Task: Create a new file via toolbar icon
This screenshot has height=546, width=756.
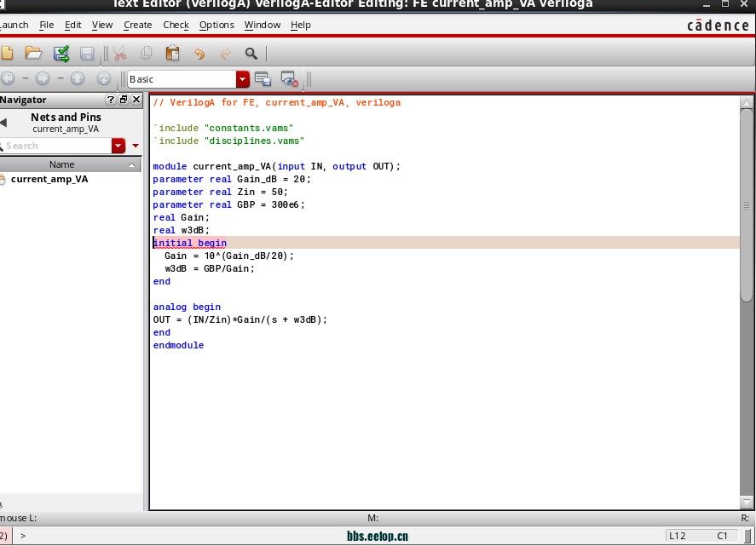Action: click(x=7, y=53)
